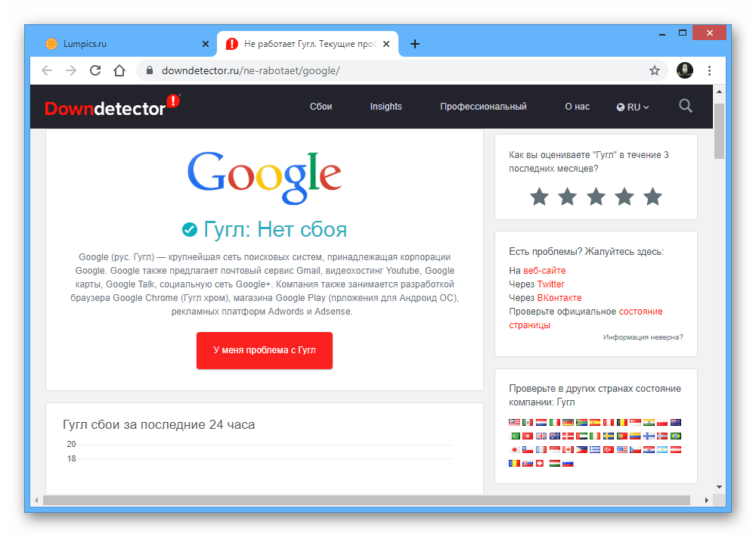The width and height of the screenshot is (756, 537).
Task: Open a new browser tab
Action: (414, 44)
